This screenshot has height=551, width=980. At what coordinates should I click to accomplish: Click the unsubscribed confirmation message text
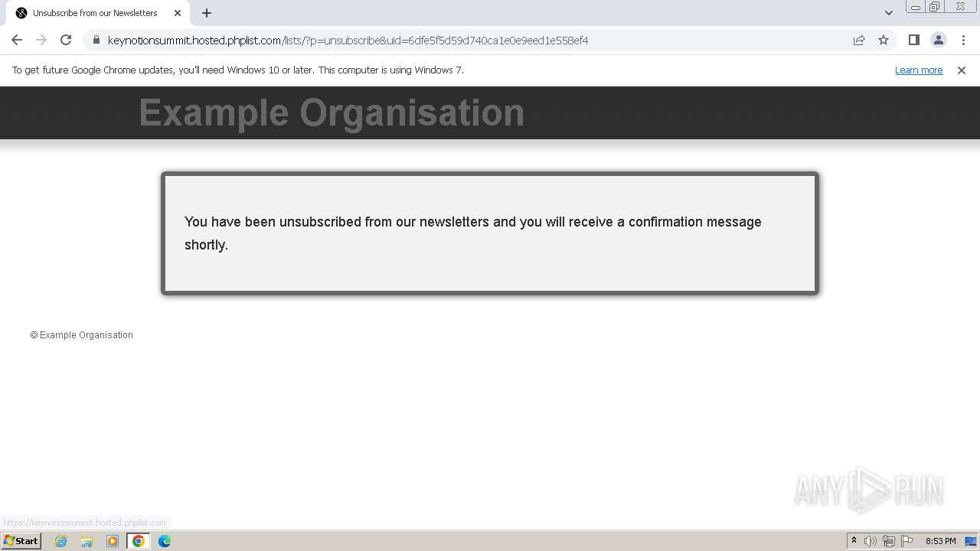tap(473, 233)
